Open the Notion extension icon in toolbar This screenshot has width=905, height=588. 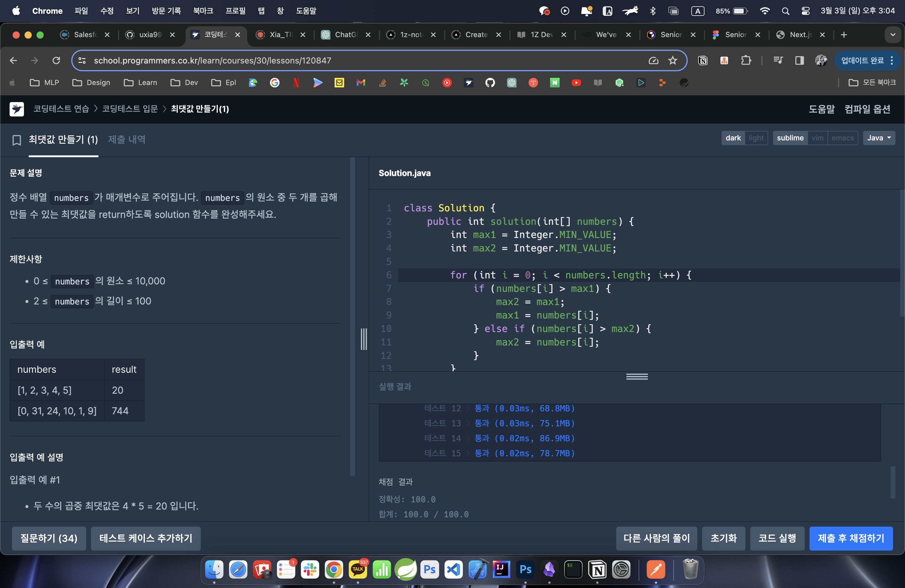[x=702, y=60]
